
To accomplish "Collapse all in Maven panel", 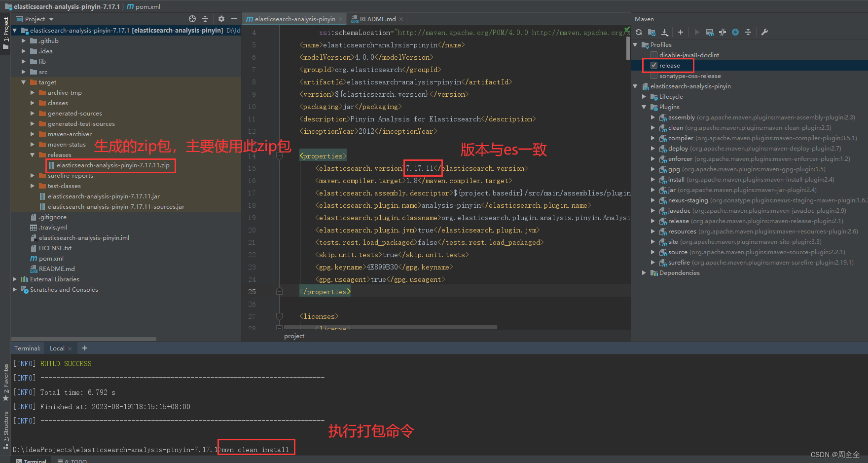I will (x=748, y=32).
